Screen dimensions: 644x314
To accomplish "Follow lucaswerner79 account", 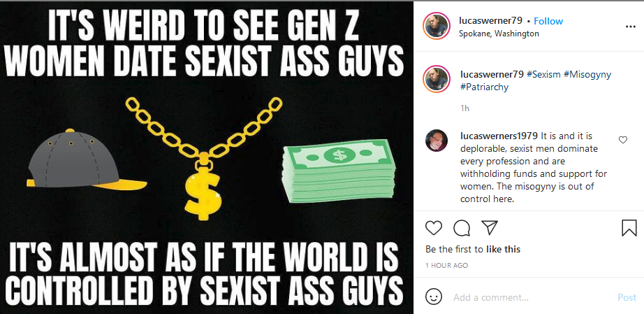I will click(x=548, y=21).
